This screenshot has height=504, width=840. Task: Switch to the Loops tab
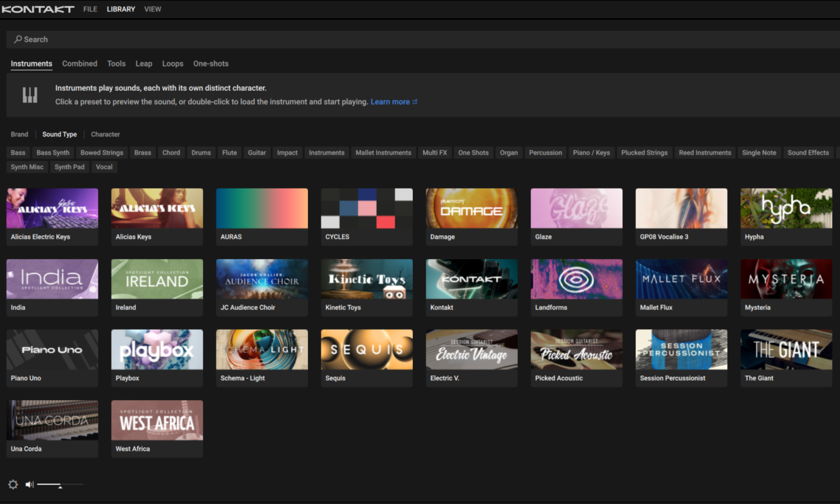[x=172, y=64]
